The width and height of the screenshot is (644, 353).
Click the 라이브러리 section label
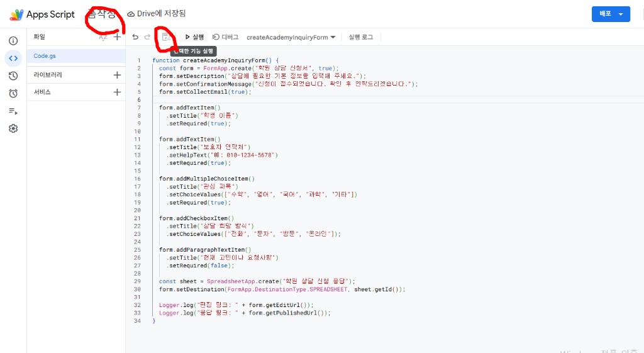pos(48,75)
